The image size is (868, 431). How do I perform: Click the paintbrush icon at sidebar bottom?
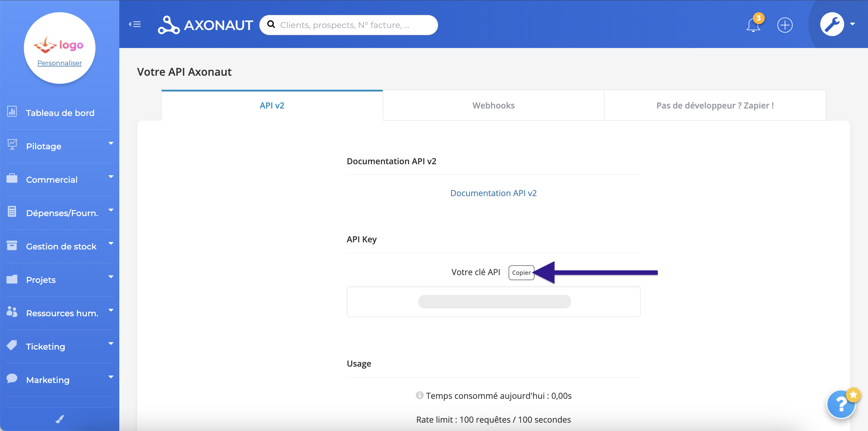59,419
